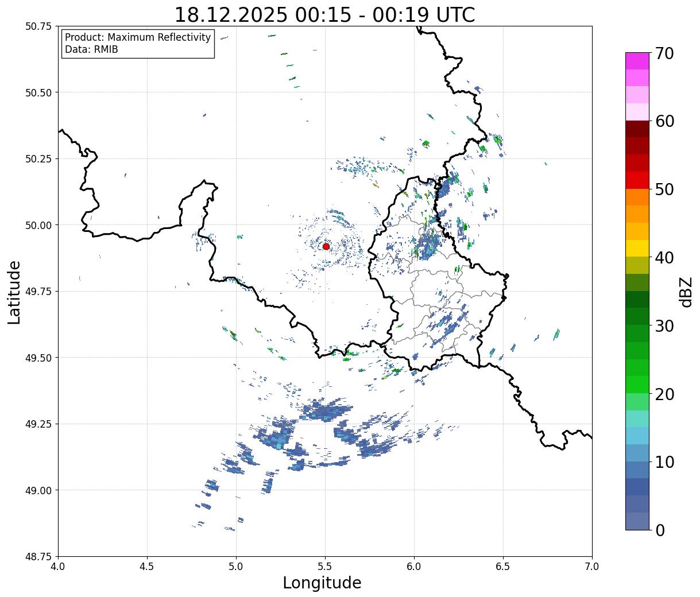Click the colorbar tick label 30
The image size is (700, 597).
tap(664, 326)
